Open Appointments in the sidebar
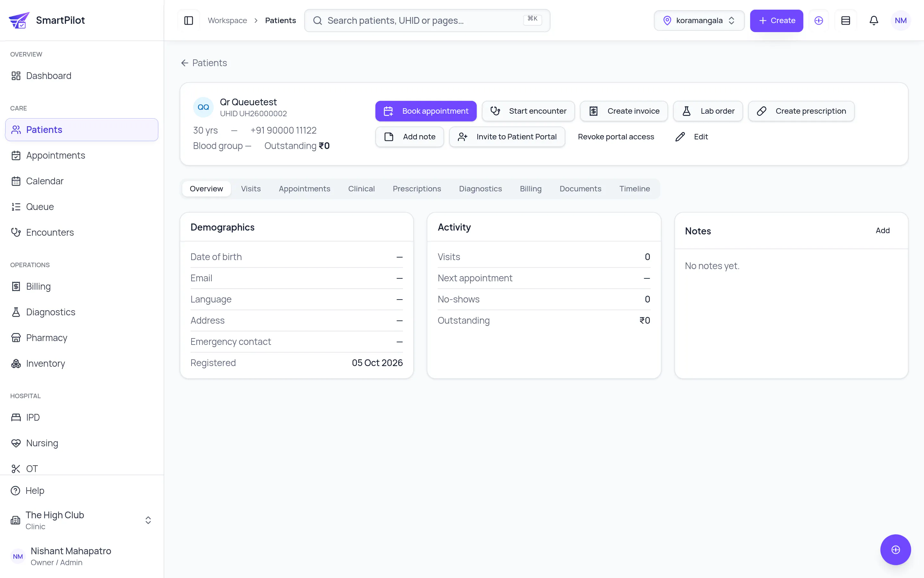Viewport: 924px width, 578px height. tap(82, 155)
